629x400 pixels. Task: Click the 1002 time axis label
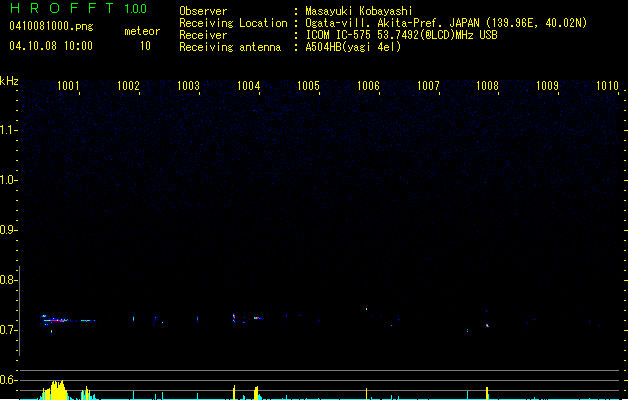[x=128, y=86]
